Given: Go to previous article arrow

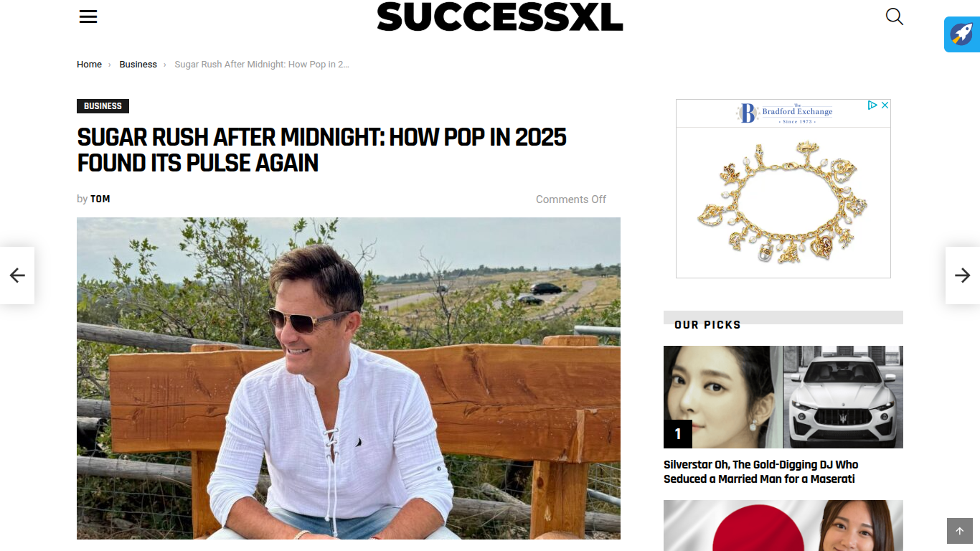Looking at the screenshot, I should click(17, 275).
